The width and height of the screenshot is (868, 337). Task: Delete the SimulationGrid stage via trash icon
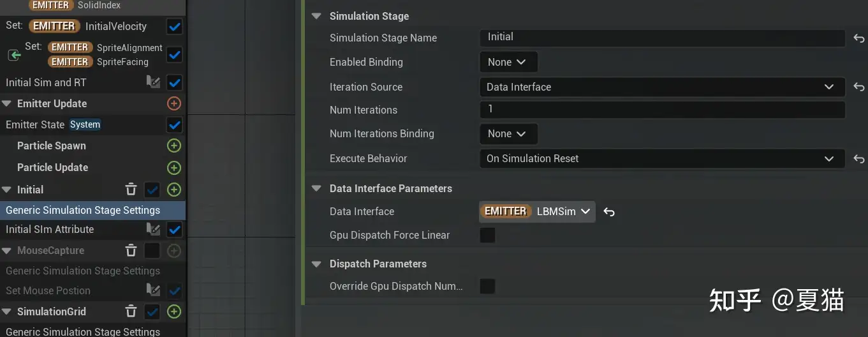click(x=131, y=311)
